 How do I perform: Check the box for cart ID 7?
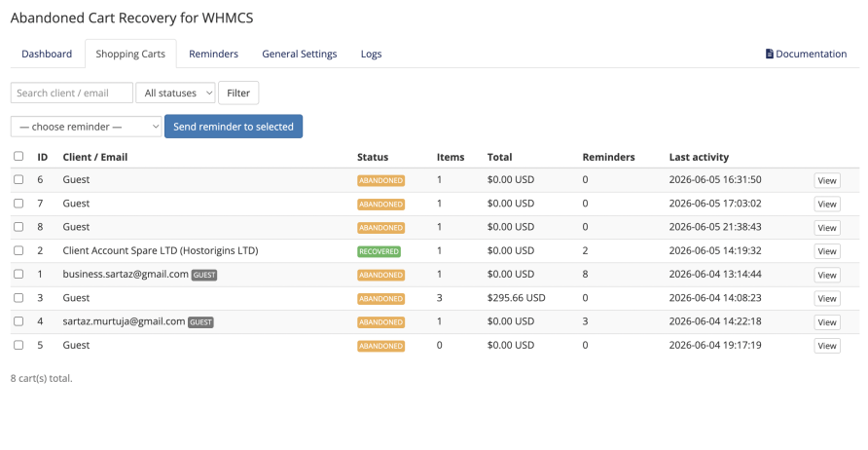pyautogui.click(x=18, y=204)
